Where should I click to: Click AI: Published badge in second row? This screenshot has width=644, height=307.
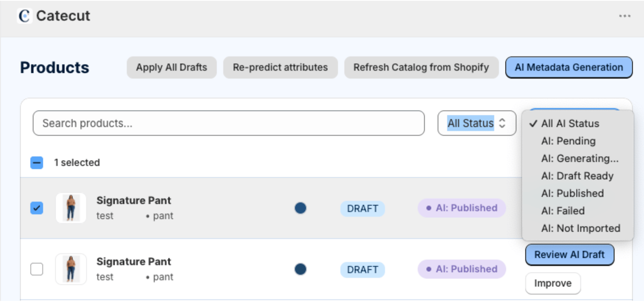462,269
